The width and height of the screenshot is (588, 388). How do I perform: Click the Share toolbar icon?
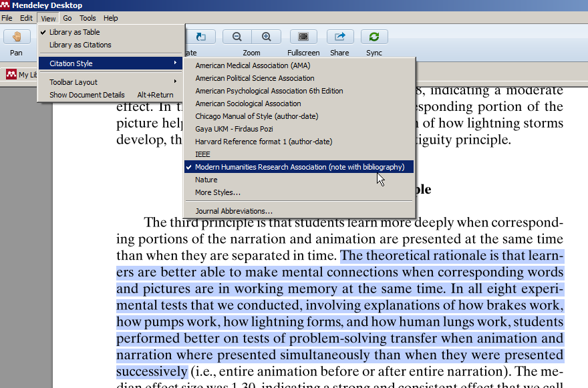pyautogui.click(x=339, y=37)
